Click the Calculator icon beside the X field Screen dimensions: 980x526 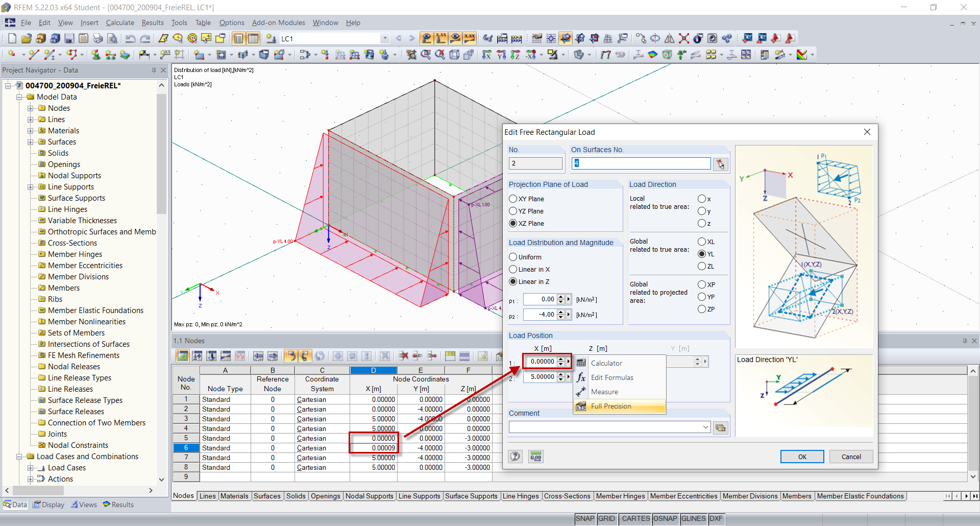click(581, 363)
